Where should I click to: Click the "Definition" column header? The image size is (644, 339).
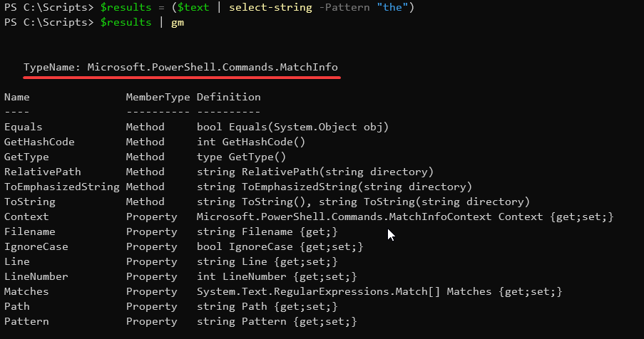coord(228,97)
